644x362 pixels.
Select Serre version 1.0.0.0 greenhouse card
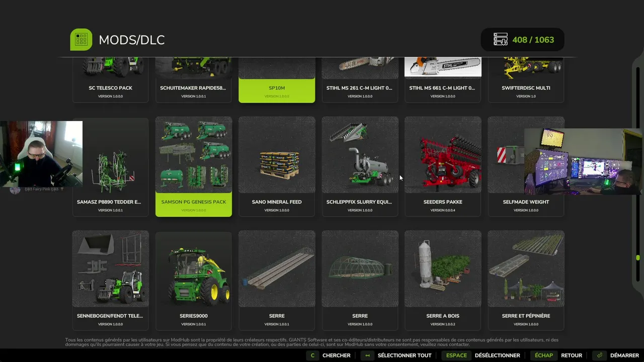pyautogui.click(x=360, y=280)
